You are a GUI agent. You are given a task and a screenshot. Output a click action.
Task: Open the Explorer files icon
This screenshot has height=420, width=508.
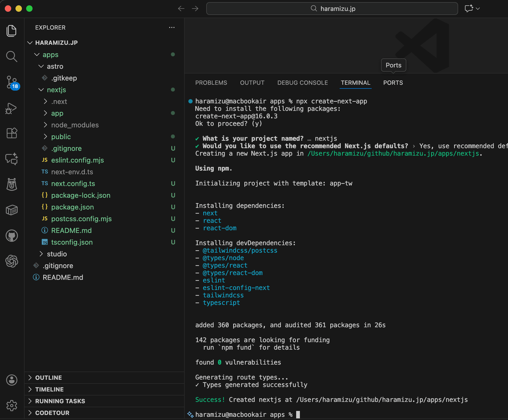click(11, 31)
